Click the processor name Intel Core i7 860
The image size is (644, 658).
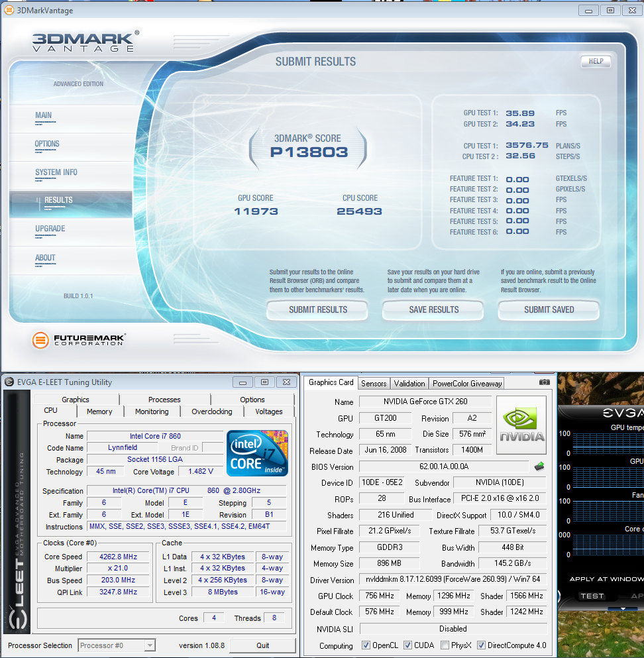click(155, 436)
